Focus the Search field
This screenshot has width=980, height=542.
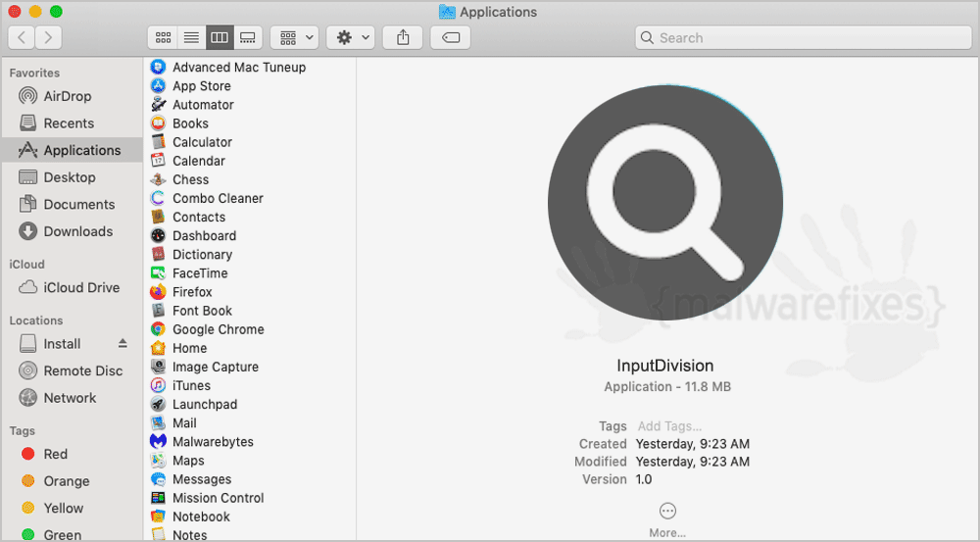pyautogui.click(x=804, y=37)
